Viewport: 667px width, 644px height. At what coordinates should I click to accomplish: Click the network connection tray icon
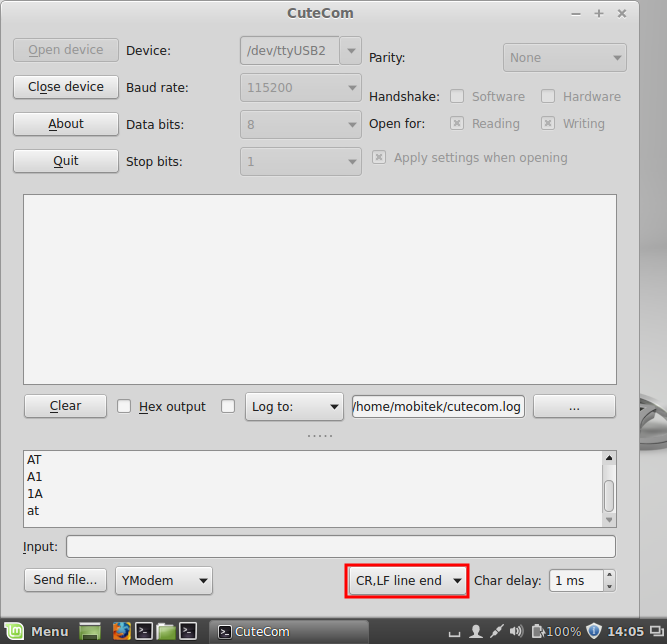pos(496,631)
